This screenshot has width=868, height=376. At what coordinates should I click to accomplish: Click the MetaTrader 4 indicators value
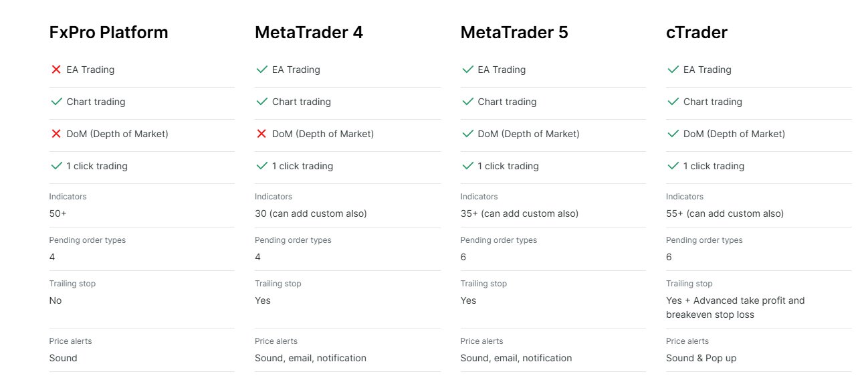pyautogui.click(x=310, y=214)
